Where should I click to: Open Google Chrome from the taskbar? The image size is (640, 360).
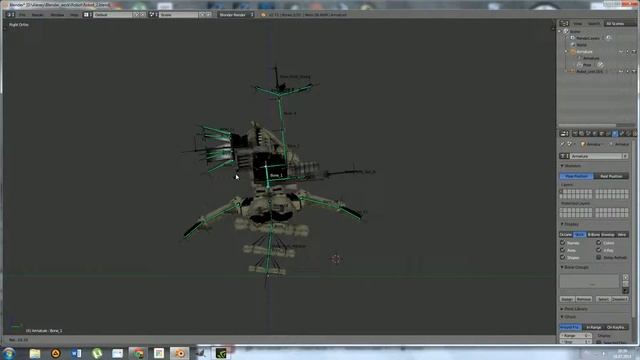click(138, 353)
